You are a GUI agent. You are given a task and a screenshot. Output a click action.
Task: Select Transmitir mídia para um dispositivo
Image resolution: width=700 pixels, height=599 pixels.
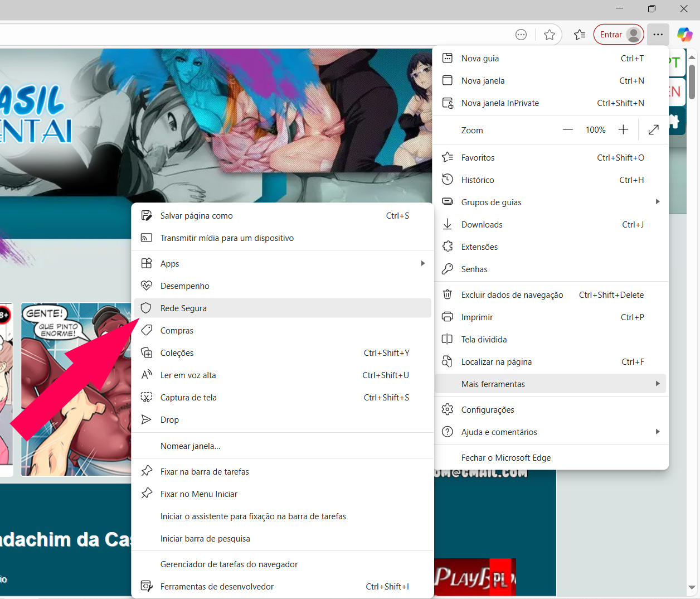tap(283, 238)
